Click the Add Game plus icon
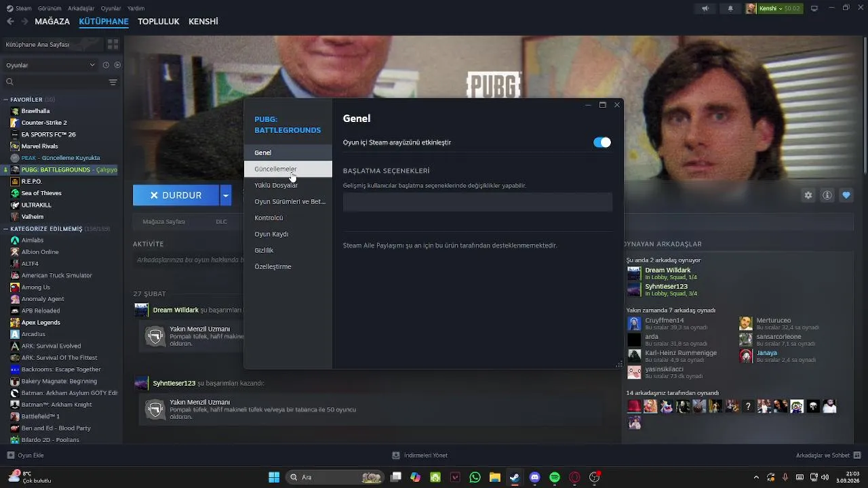Image resolution: width=868 pixels, height=488 pixels. [10, 455]
